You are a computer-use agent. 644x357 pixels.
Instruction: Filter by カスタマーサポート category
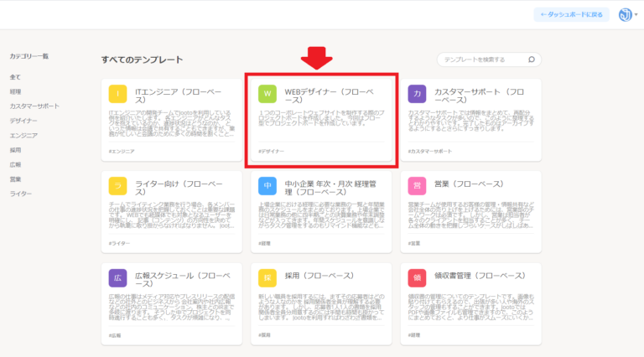click(x=34, y=106)
